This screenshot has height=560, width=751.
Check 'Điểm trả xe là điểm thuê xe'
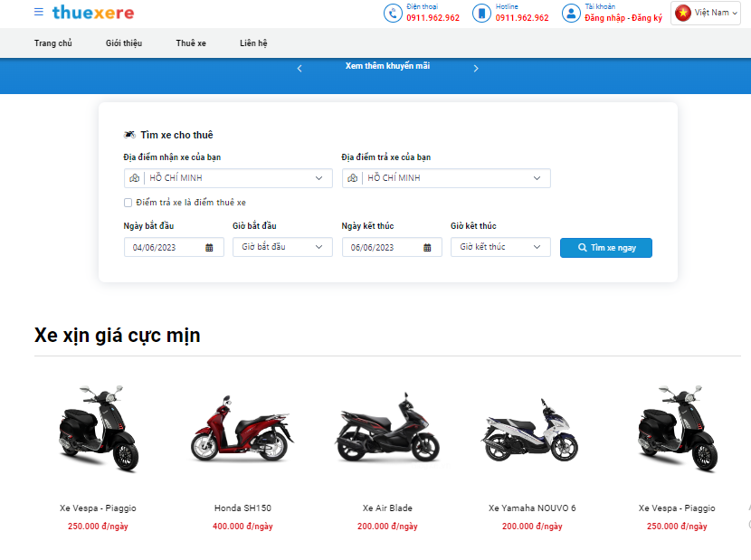pos(128,203)
